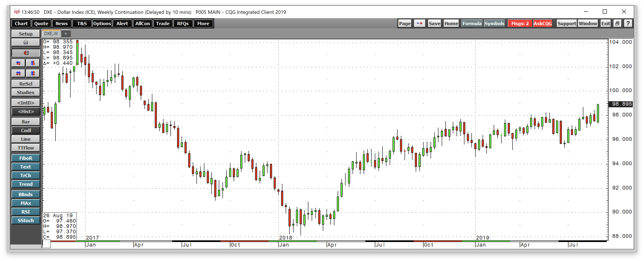Click the page arrow icon beside Page
This screenshot has height=261, width=644.
coord(419,23)
